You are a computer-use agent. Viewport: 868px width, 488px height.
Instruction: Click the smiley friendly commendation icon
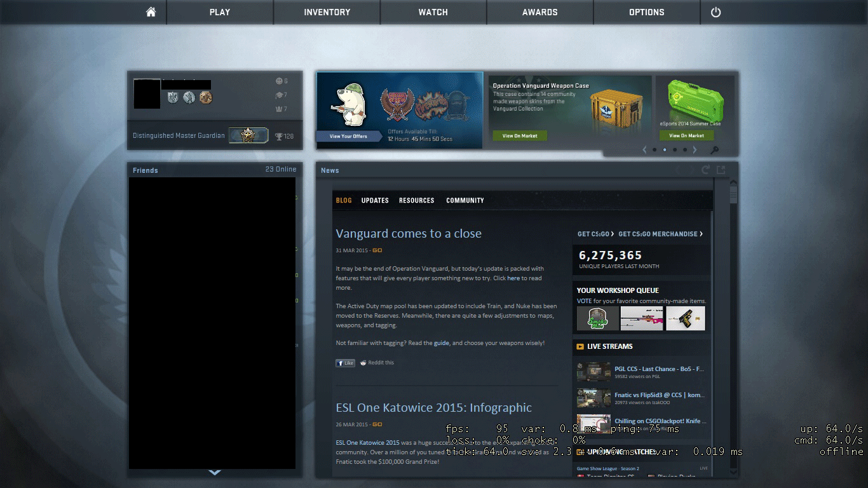278,81
